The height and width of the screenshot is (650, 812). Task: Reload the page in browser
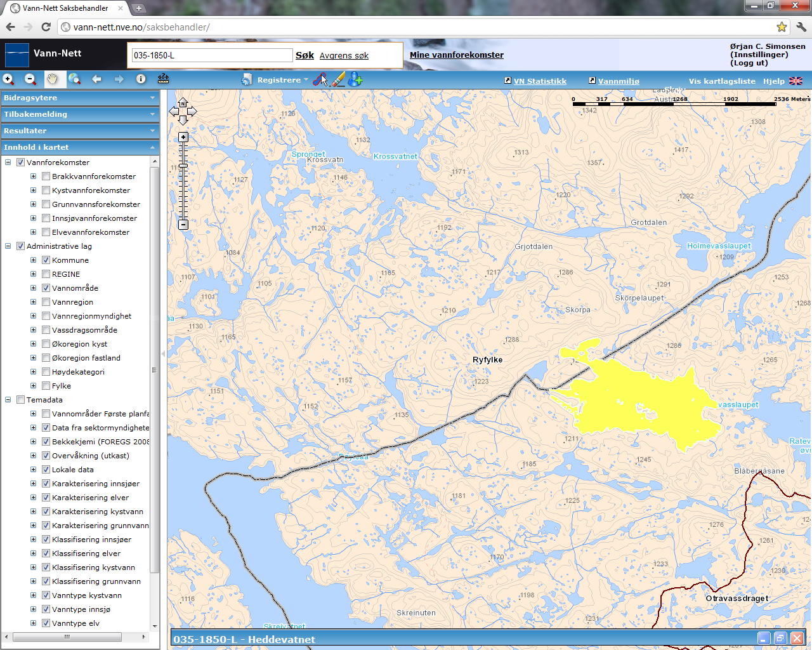pyautogui.click(x=46, y=27)
